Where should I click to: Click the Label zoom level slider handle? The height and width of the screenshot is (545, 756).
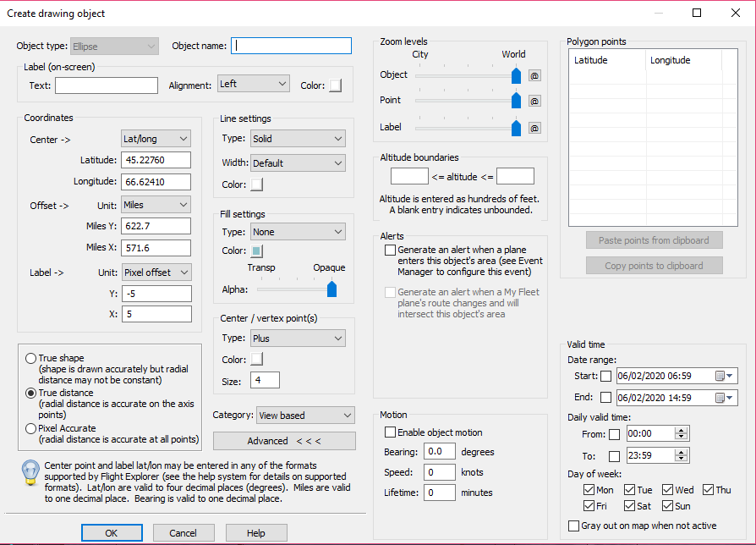516,128
